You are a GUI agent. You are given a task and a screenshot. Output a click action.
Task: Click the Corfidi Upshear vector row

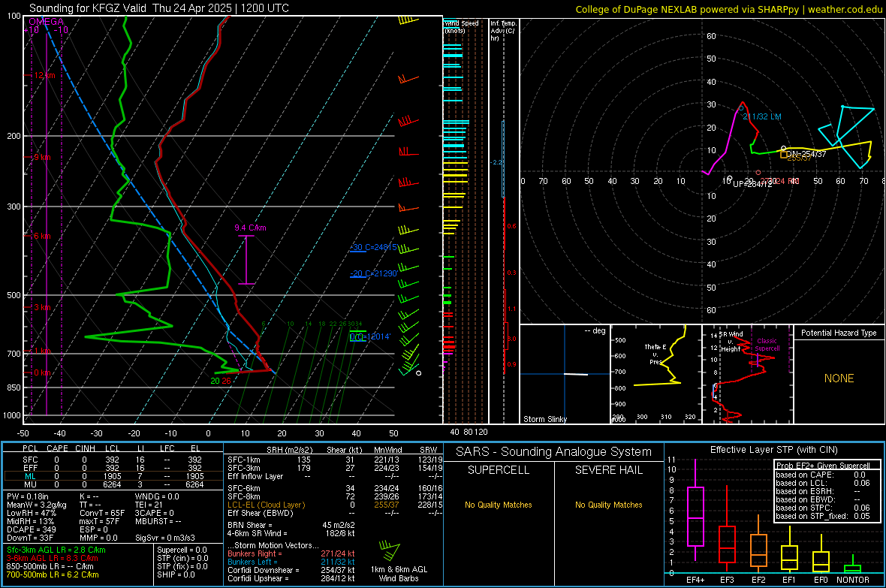coord(291,578)
